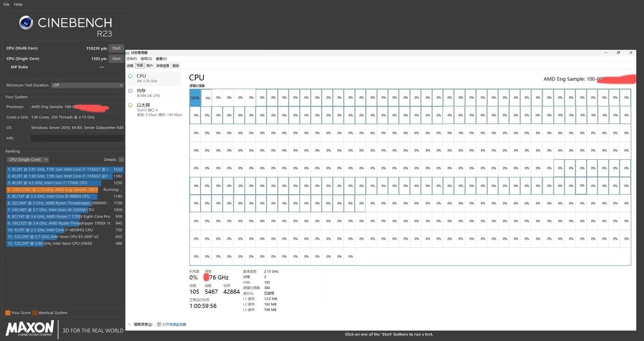Open the Minimum Test Duration dropdown
The height and width of the screenshot is (341, 644).
(x=87, y=85)
